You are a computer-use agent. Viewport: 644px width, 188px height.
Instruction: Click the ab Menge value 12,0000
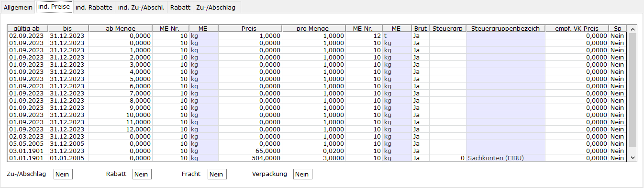pos(121,129)
